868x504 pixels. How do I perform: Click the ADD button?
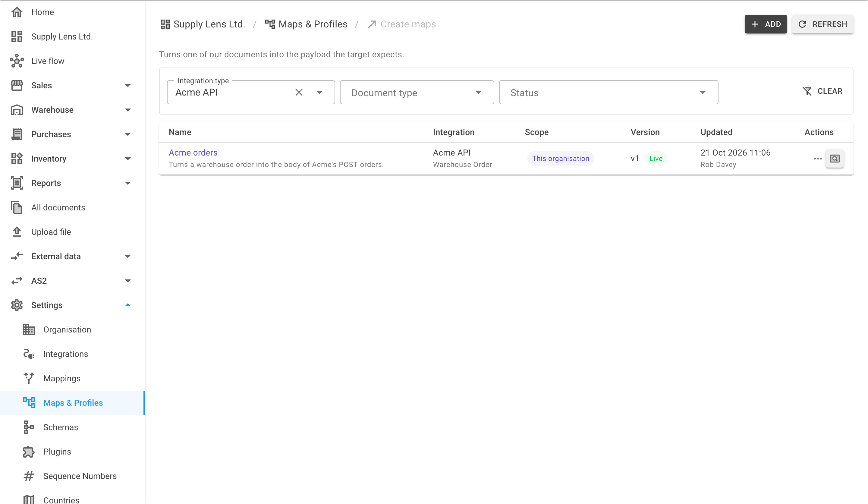coord(765,24)
